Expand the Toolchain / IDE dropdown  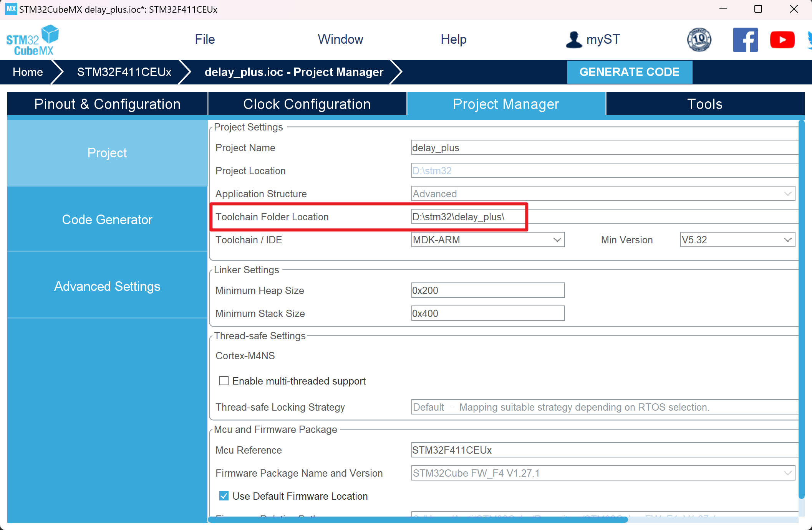(x=557, y=240)
